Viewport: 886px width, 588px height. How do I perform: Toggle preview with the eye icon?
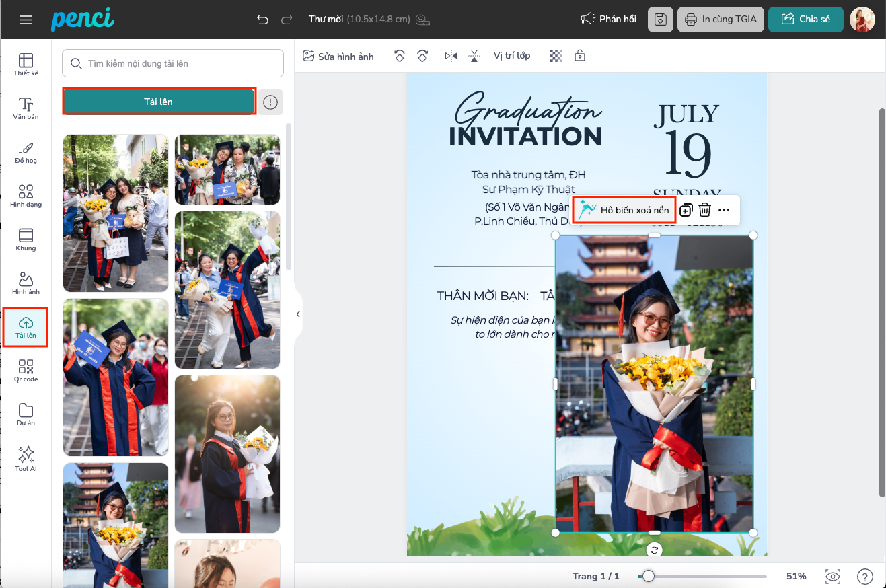(833, 576)
